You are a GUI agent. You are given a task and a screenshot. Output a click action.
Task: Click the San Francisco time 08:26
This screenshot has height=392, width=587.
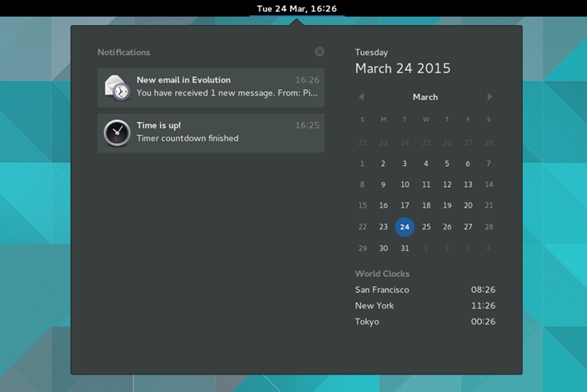pos(483,289)
